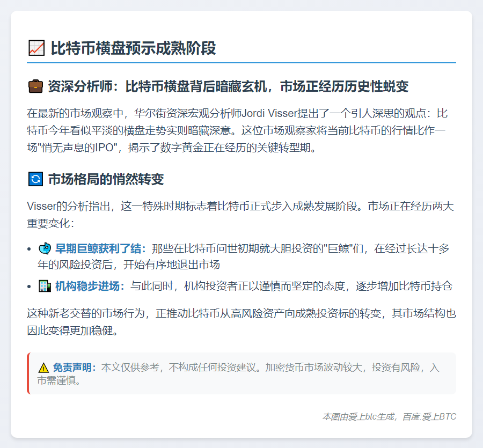Click the phrase "悄无声息的IPO"
Screen dimensions: 483x448
[78, 148]
